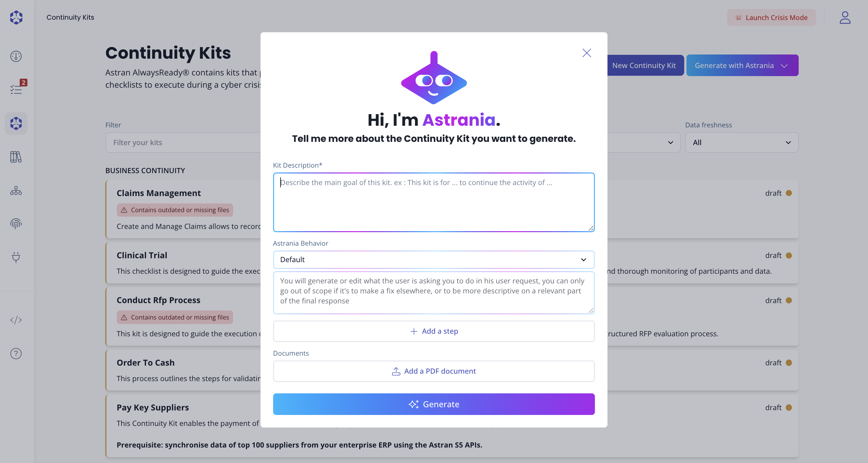
Task: Click Add a step
Action: click(434, 331)
